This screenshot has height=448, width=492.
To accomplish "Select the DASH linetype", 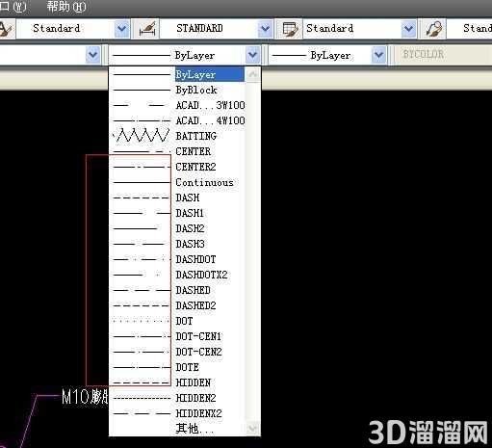I will [177, 198].
